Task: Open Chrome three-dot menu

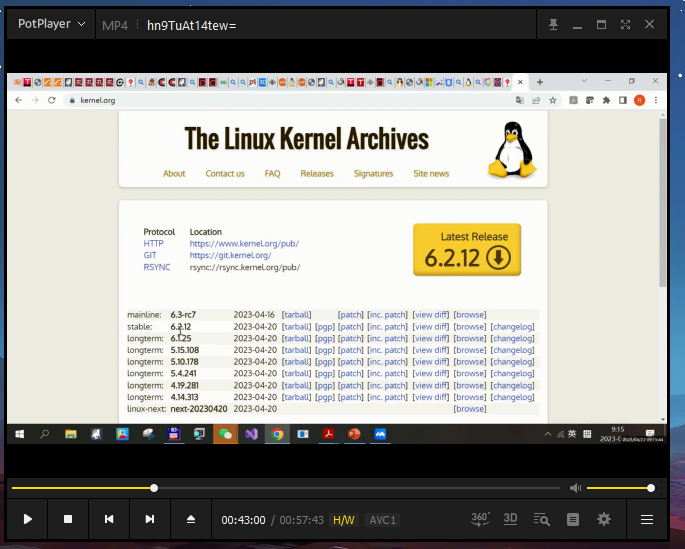Action: (x=656, y=100)
